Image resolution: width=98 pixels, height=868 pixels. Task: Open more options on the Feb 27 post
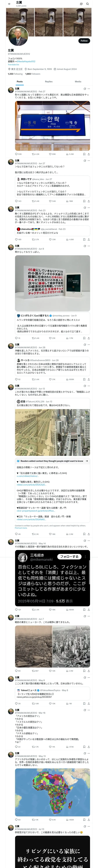pos(89,89)
